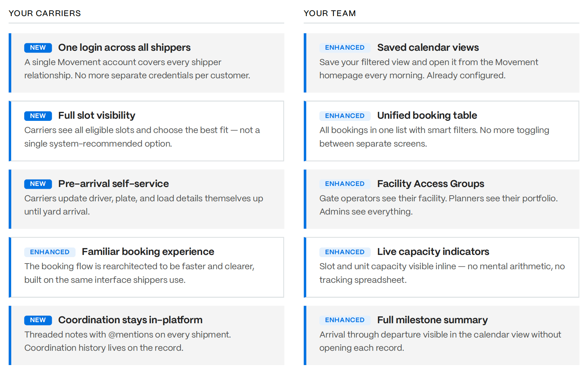Open the Full slot visibility card title
This screenshot has height=379, width=588.
click(x=97, y=115)
